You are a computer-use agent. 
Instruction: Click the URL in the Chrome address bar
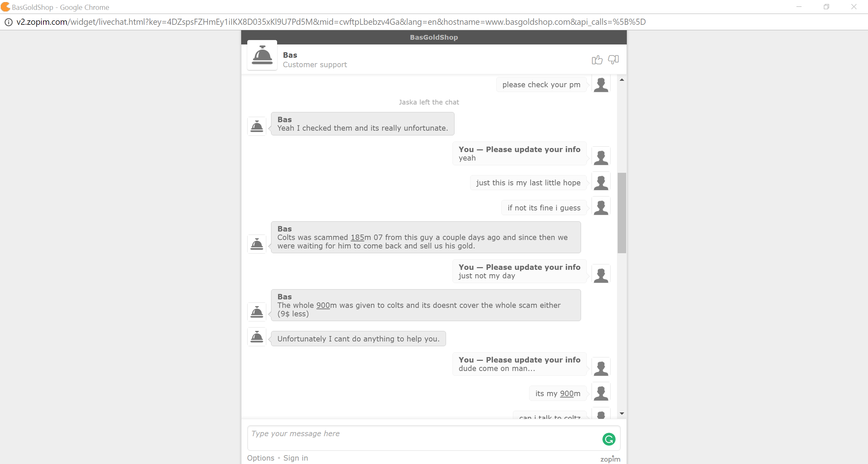click(x=331, y=22)
